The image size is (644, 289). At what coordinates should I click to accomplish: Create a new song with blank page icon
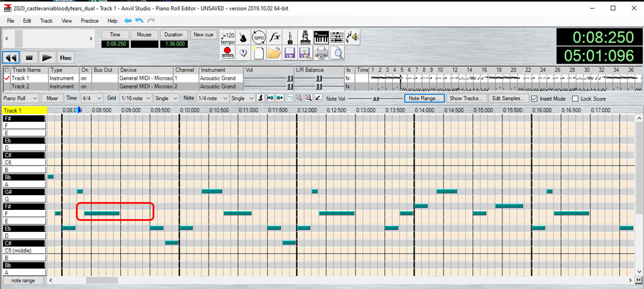tap(259, 53)
